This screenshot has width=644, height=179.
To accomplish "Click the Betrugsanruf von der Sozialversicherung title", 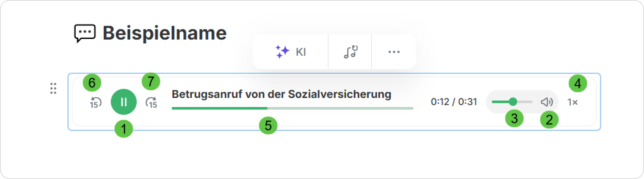I will [281, 94].
